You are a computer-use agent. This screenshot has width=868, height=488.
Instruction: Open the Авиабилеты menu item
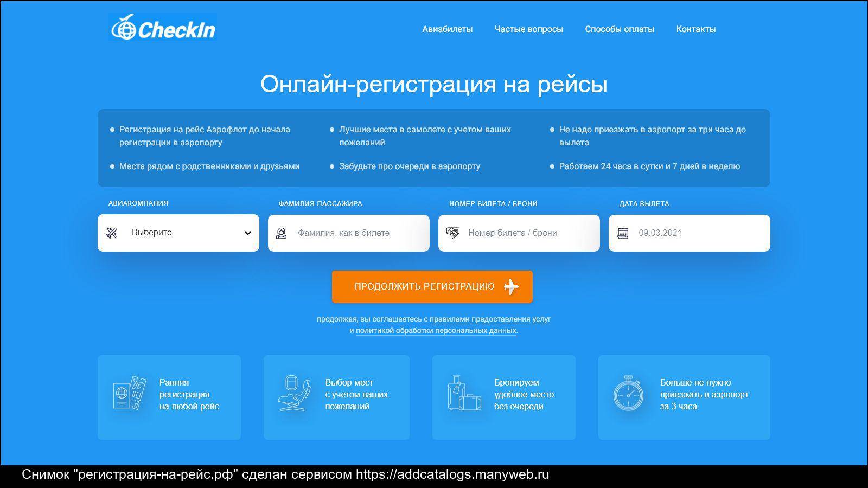pos(448,29)
